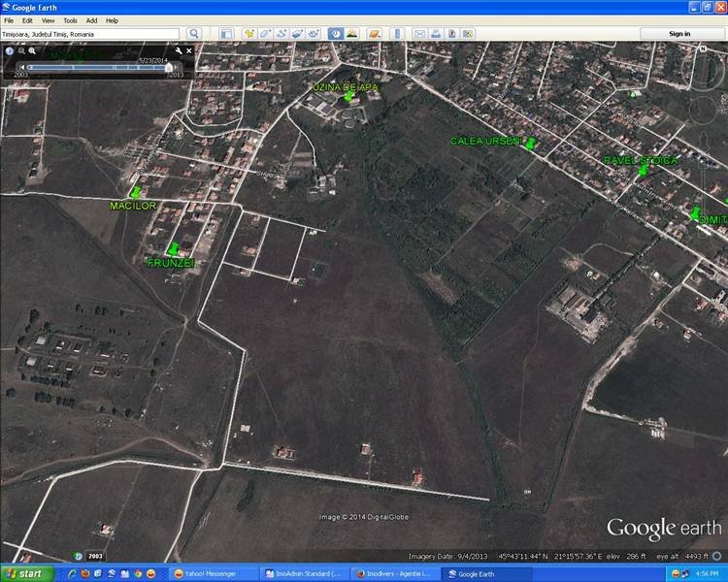This screenshot has width=728, height=582.
Task: Click the Sign in button
Action: (x=679, y=34)
